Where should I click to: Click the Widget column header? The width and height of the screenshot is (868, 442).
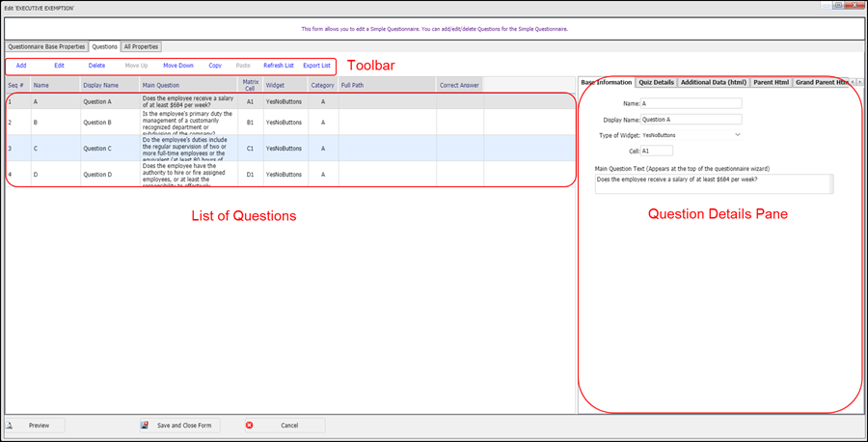click(x=285, y=85)
